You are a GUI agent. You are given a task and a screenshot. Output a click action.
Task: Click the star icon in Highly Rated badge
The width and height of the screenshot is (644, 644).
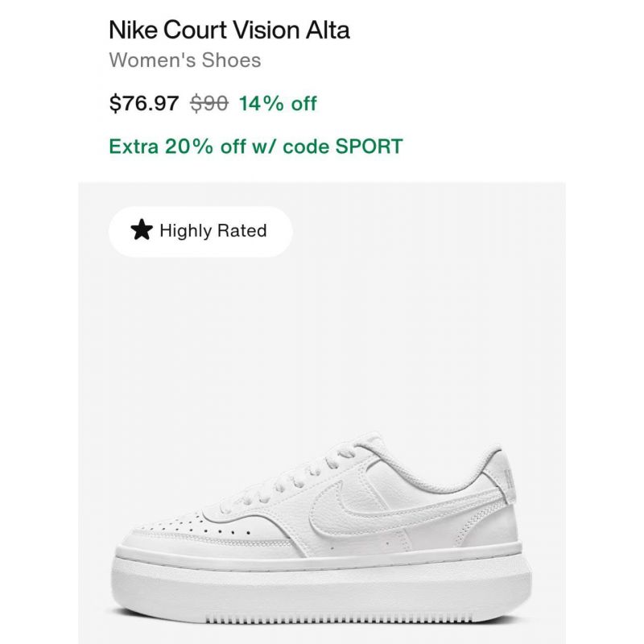pyautogui.click(x=142, y=230)
